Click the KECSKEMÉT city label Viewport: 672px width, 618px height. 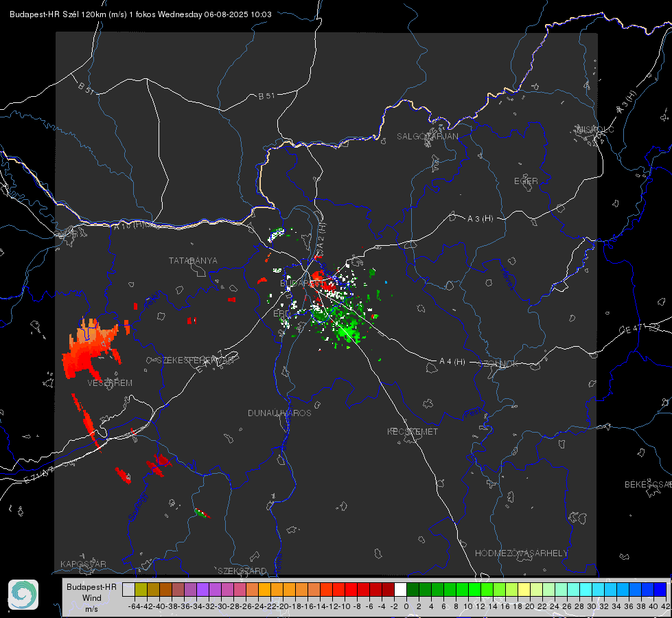pyautogui.click(x=413, y=431)
